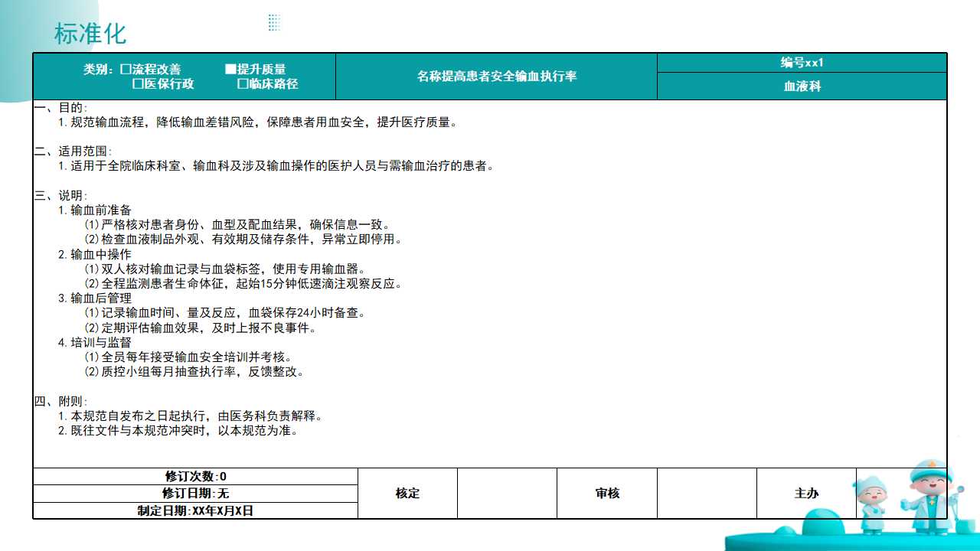This screenshot has height=551, width=980.
Task: Click the empty cell right of 核定
Action: [507, 494]
